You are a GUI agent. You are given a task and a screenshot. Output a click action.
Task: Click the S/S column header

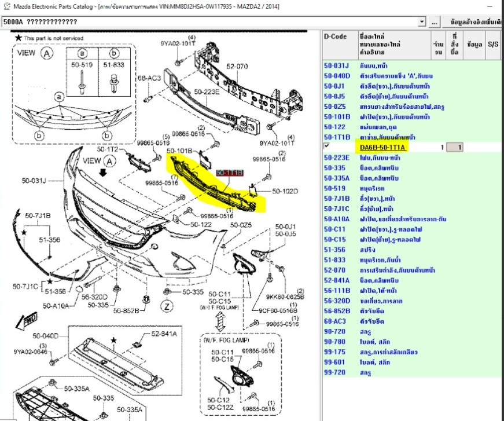click(x=493, y=43)
